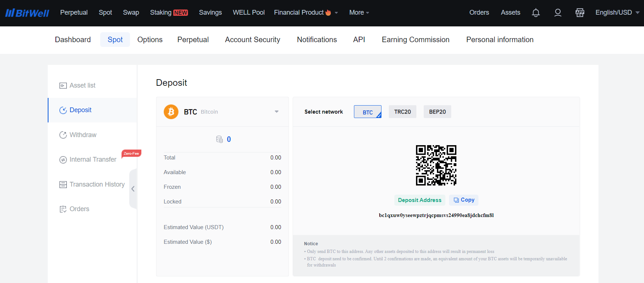Image resolution: width=644 pixels, height=283 pixels.
Task: Open Internal Transfer in the sidebar
Action: click(93, 159)
